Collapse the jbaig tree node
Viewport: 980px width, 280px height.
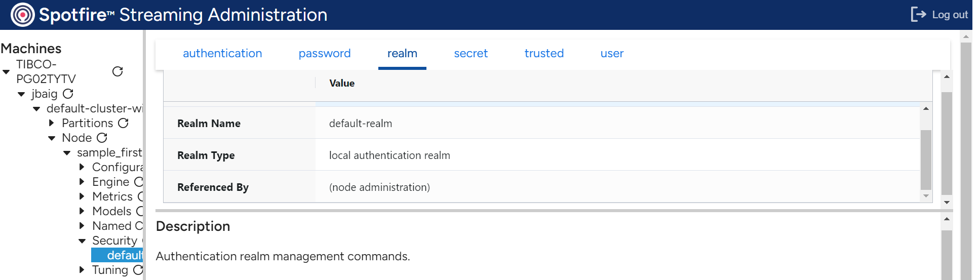click(21, 94)
